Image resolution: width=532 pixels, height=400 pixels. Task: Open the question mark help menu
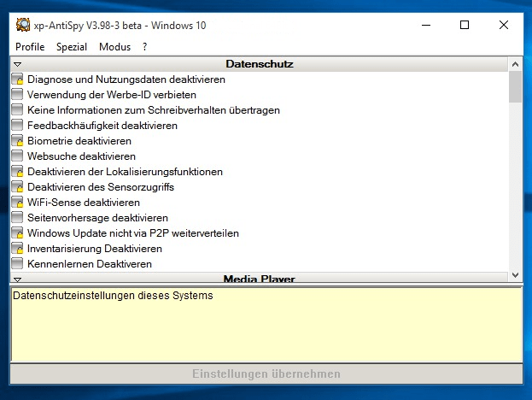coord(145,46)
